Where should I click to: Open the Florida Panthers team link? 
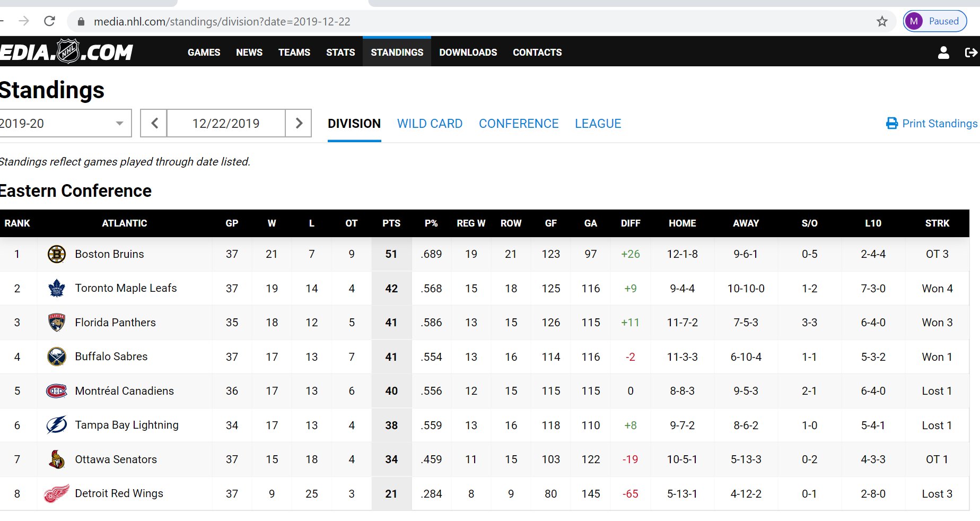click(115, 323)
